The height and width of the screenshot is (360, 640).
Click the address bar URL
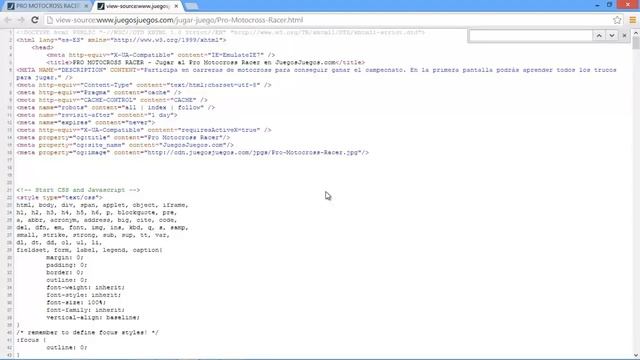coord(180,20)
